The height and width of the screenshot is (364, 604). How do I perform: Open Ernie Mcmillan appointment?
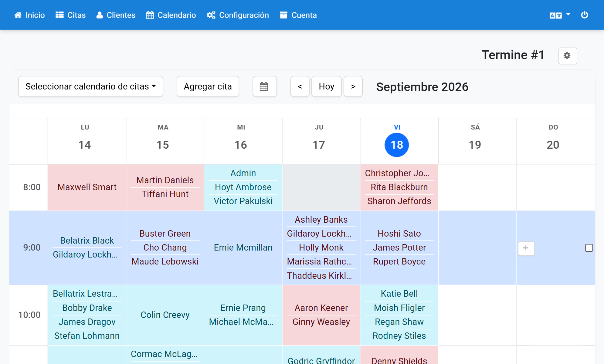pyautogui.click(x=243, y=248)
